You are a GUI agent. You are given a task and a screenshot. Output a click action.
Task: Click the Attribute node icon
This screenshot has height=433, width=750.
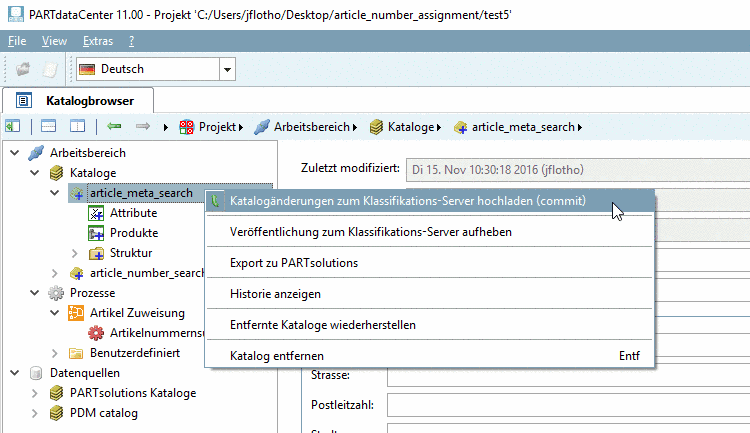pyautogui.click(x=96, y=213)
